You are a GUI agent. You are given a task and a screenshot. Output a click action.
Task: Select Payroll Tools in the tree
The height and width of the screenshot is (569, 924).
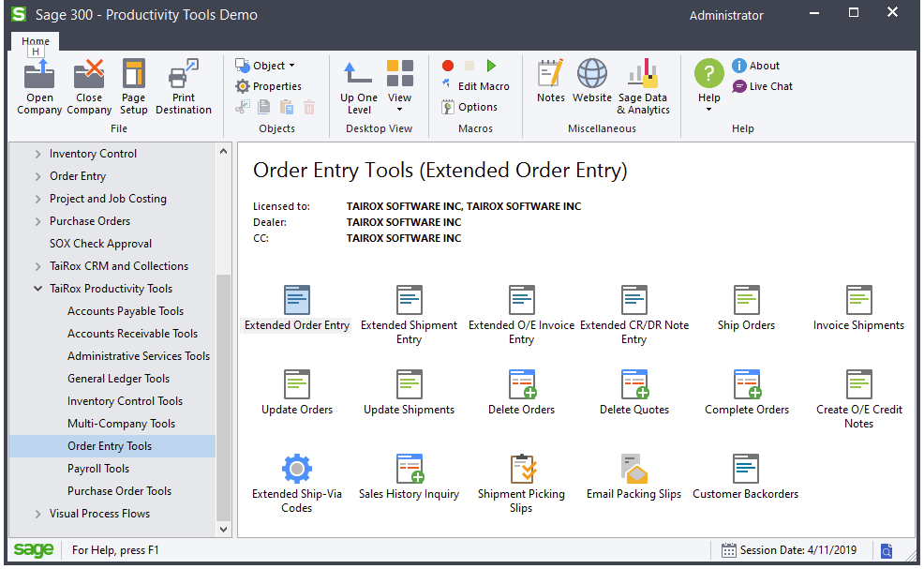click(x=98, y=469)
